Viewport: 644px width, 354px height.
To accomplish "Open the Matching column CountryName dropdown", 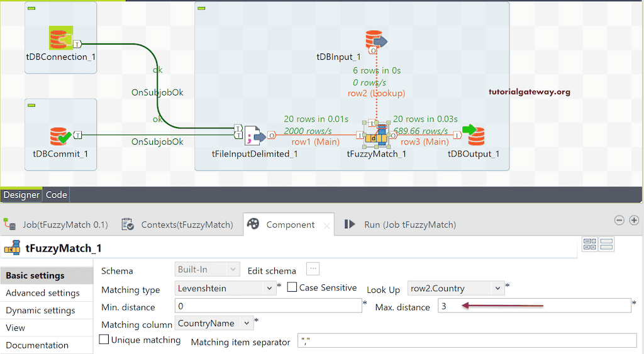I will [214, 323].
